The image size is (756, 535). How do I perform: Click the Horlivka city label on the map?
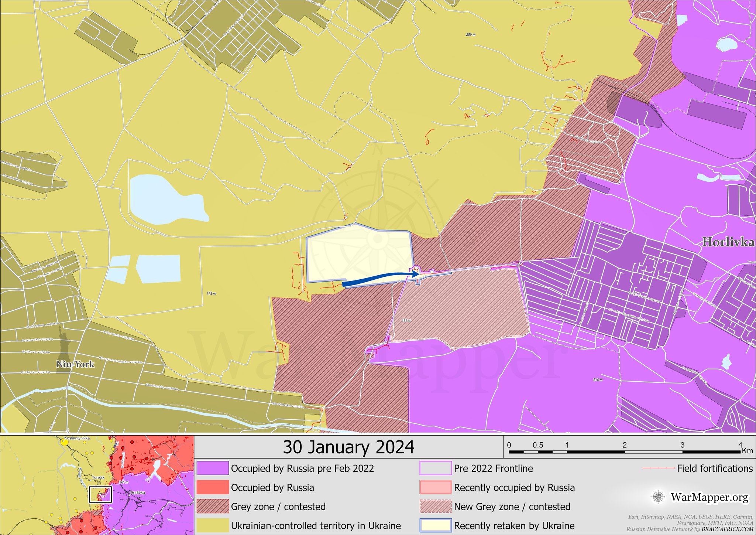point(728,242)
